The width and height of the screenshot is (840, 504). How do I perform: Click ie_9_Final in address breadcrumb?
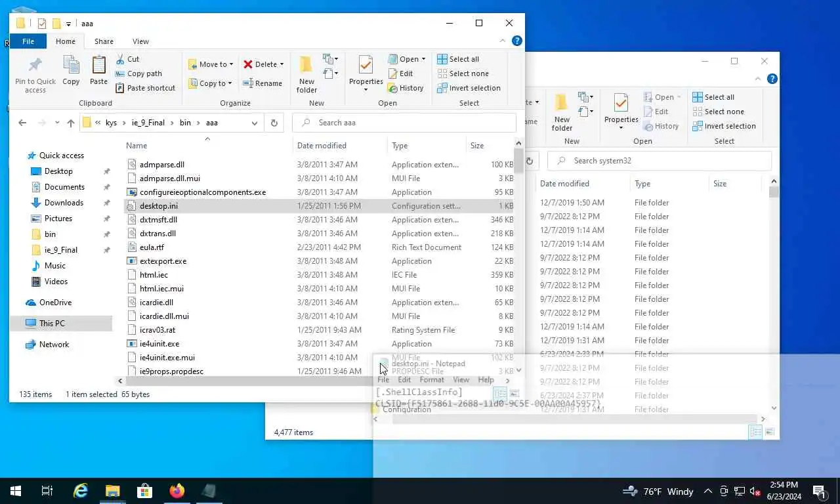(x=147, y=123)
